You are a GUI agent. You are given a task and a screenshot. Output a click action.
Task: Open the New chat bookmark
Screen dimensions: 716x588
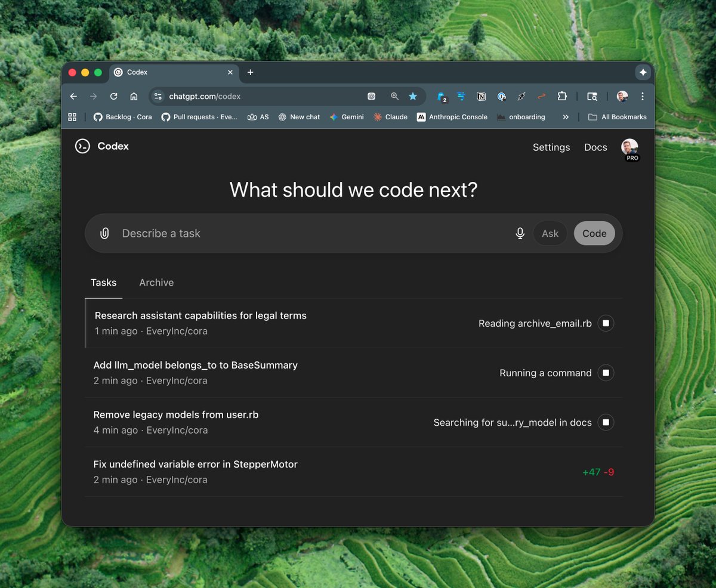coord(299,117)
